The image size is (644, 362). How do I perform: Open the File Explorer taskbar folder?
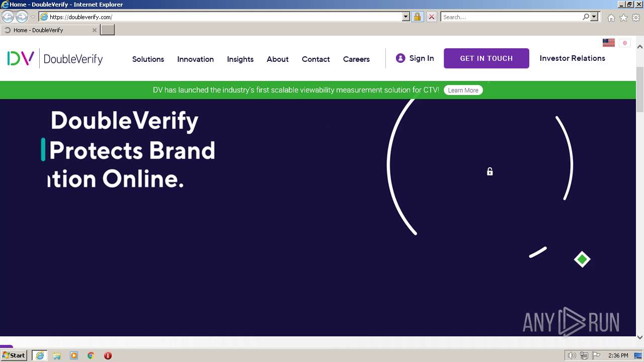tap(57, 355)
